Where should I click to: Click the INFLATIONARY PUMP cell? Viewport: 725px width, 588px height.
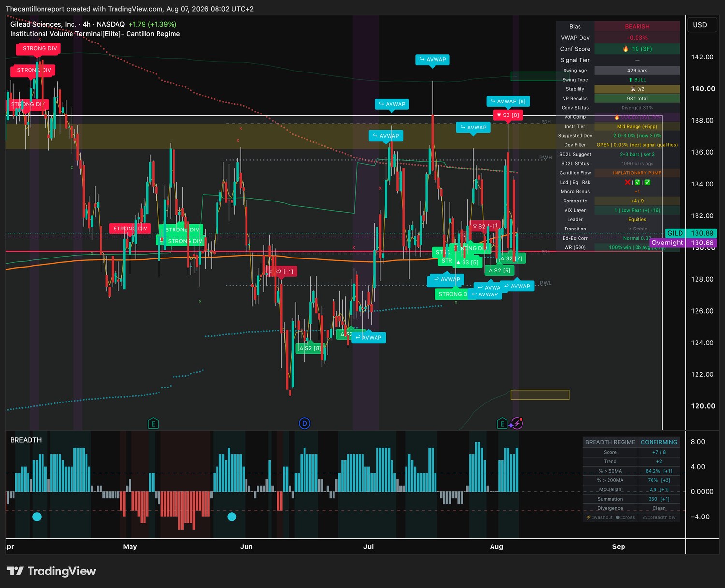[637, 173]
